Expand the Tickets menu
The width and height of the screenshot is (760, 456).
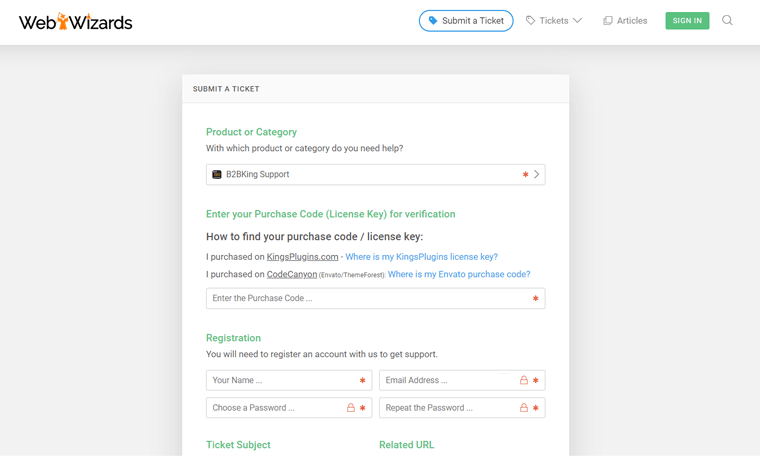(554, 21)
